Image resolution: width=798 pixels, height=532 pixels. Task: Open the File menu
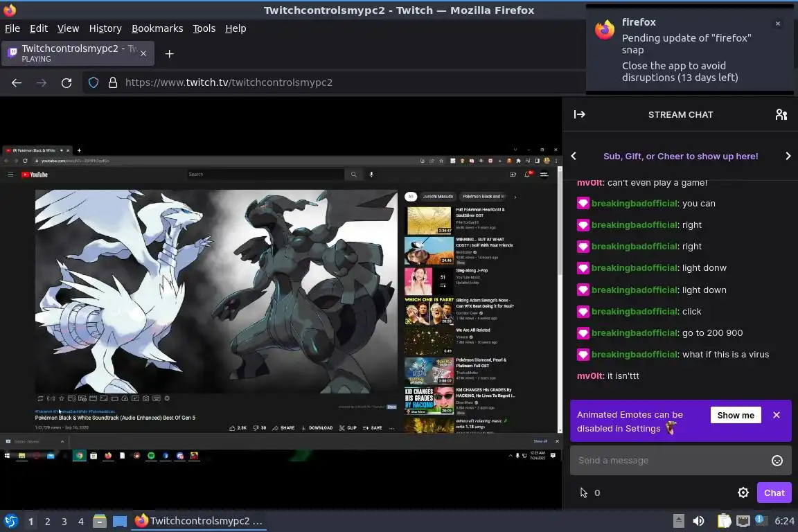point(12,28)
